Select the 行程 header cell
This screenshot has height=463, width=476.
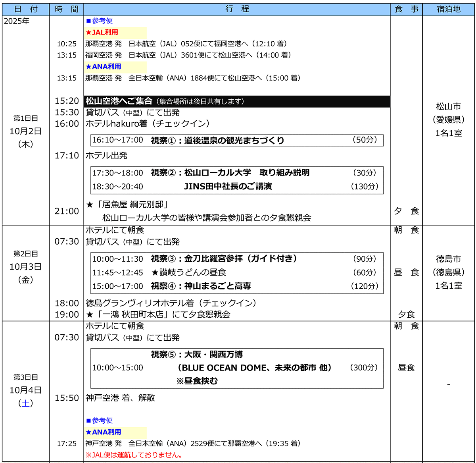(237, 9)
